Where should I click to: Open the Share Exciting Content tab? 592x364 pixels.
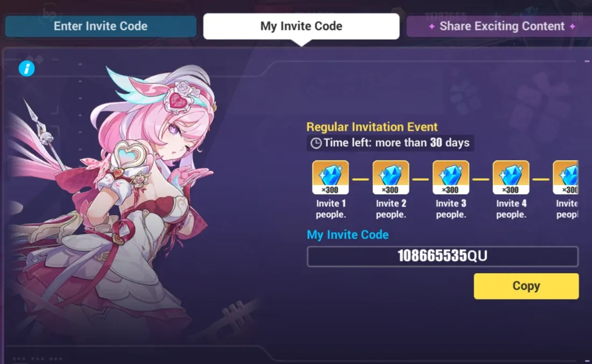[499, 26]
